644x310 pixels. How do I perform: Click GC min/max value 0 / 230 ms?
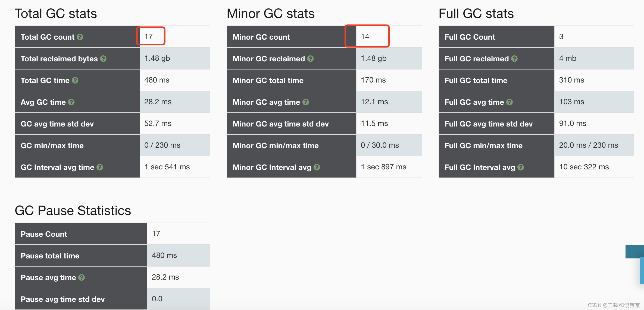coord(162,145)
